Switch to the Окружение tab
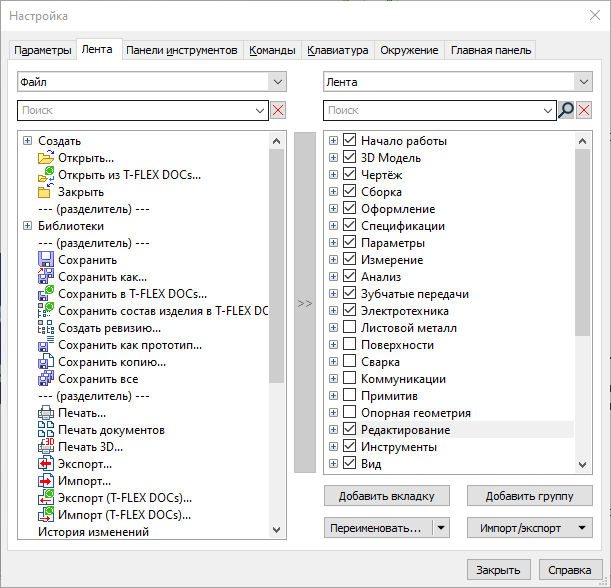 pyautogui.click(x=409, y=50)
